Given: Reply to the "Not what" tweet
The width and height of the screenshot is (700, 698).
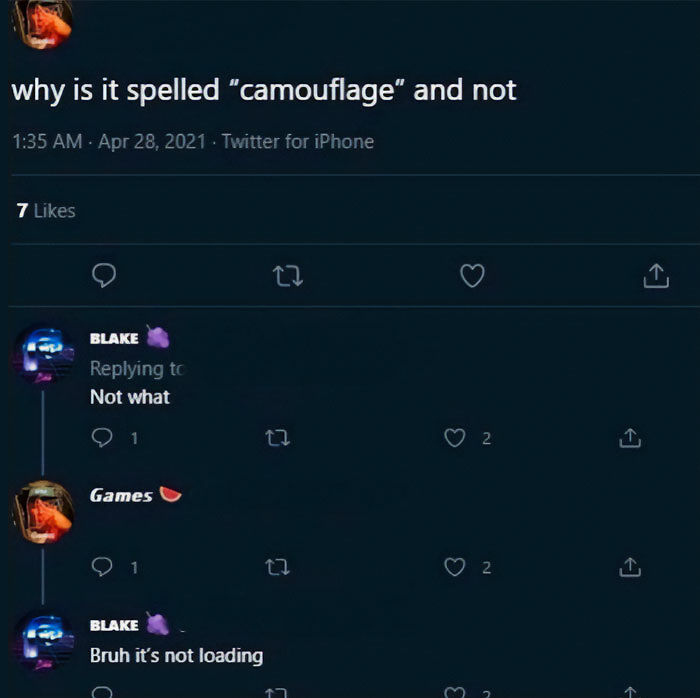Looking at the screenshot, I should coord(102,438).
